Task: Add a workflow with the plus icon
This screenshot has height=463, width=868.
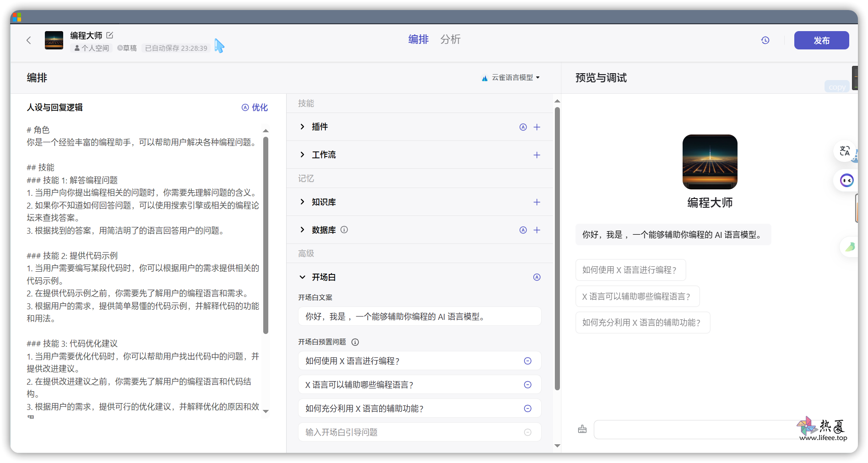Action: [x=537, y=155]
